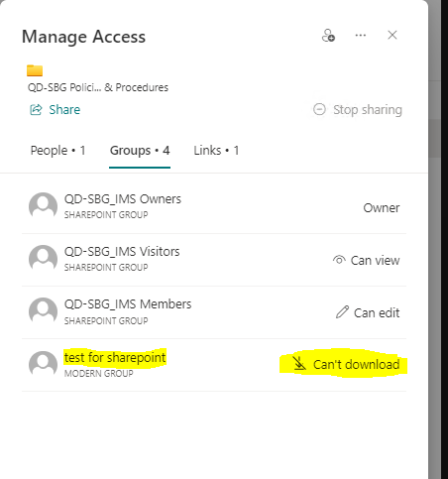Click the QD-SBG_IMS Members avatar icon
Image resolution: width=448 pixels, height=479 pixels.
[43, 310]
